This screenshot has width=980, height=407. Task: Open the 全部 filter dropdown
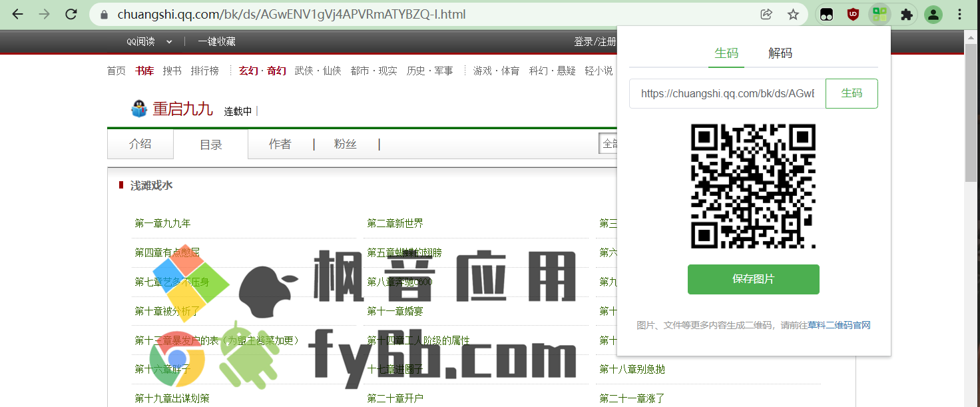[608, 144]
